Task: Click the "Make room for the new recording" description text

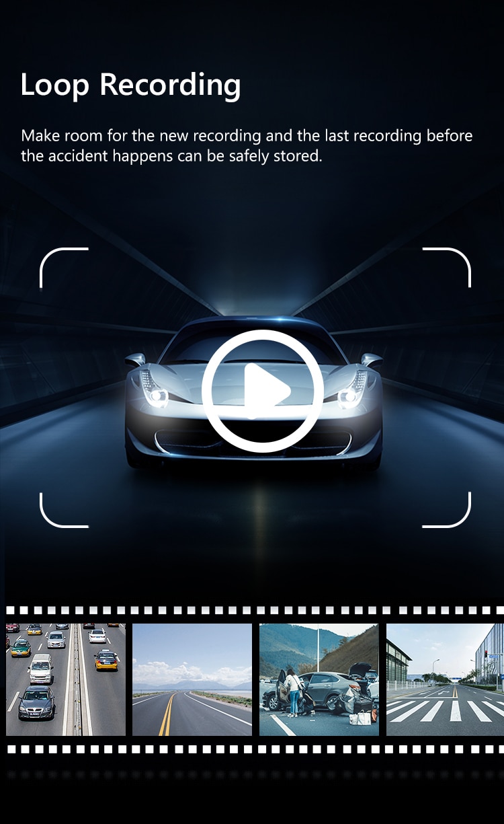Action: 247,146
